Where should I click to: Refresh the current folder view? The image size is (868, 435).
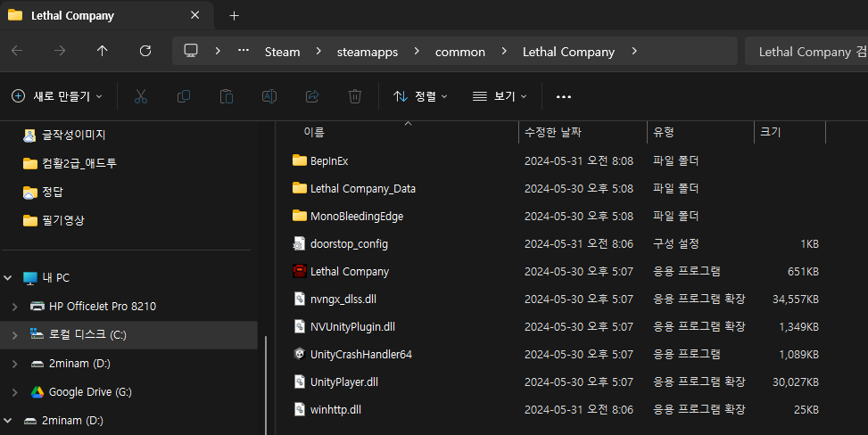(145, 51)
